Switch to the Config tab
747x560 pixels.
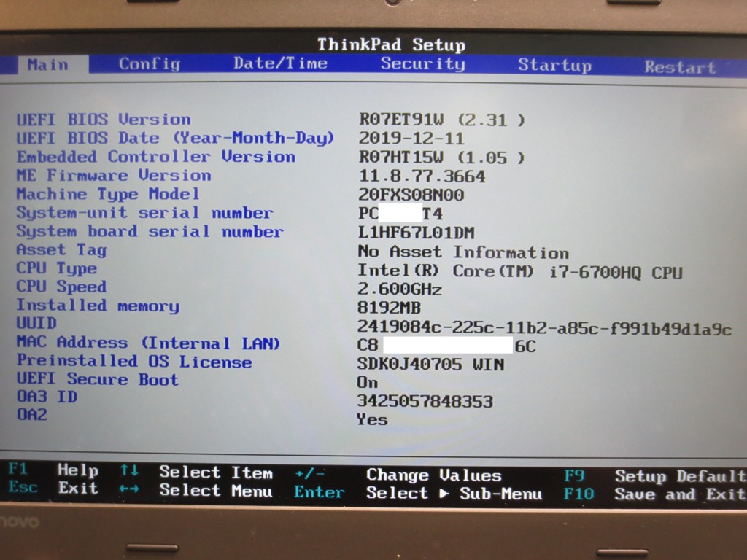coord(150,64)
